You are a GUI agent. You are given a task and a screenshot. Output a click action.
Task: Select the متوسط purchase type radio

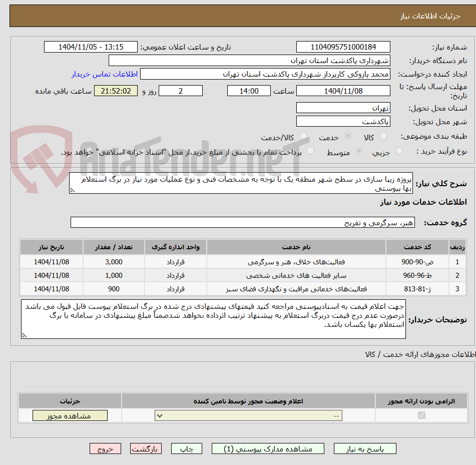359,151
